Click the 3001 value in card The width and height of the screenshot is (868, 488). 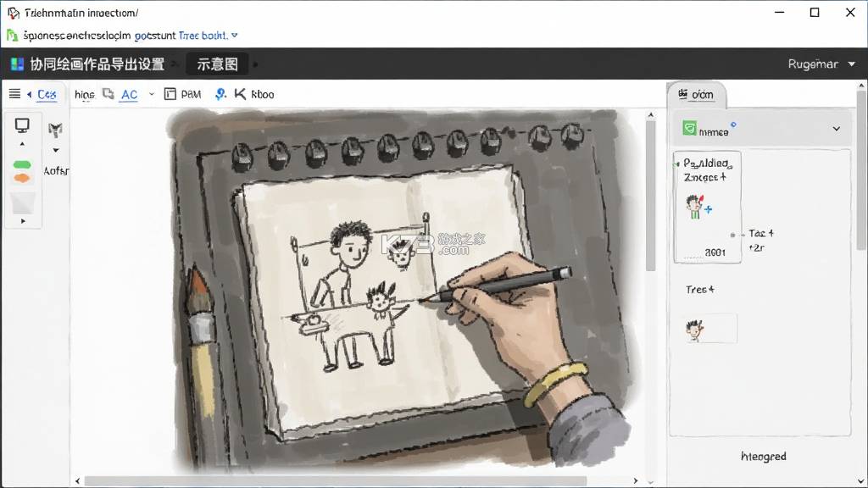(715, 252)
